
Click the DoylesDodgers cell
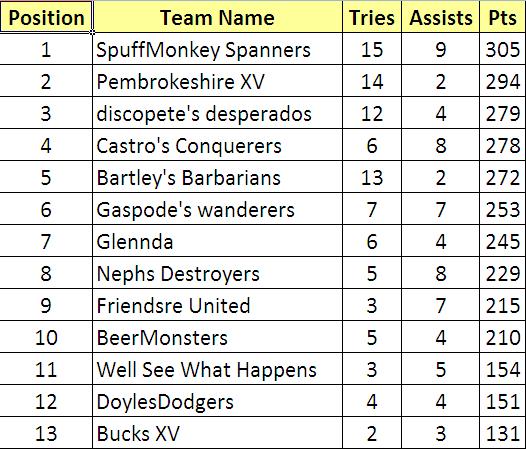217,401
